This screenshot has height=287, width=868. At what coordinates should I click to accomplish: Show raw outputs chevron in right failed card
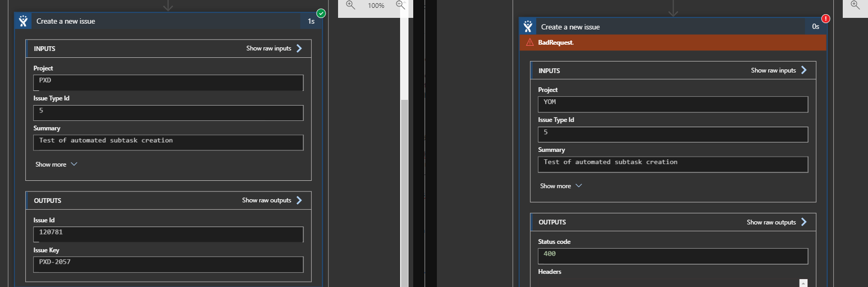coord(804,222)
